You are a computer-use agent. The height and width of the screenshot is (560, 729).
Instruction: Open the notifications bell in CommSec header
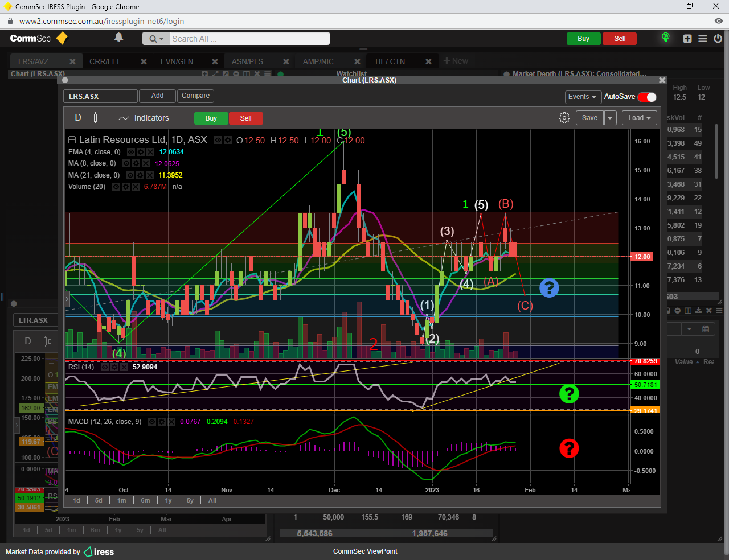118,38
